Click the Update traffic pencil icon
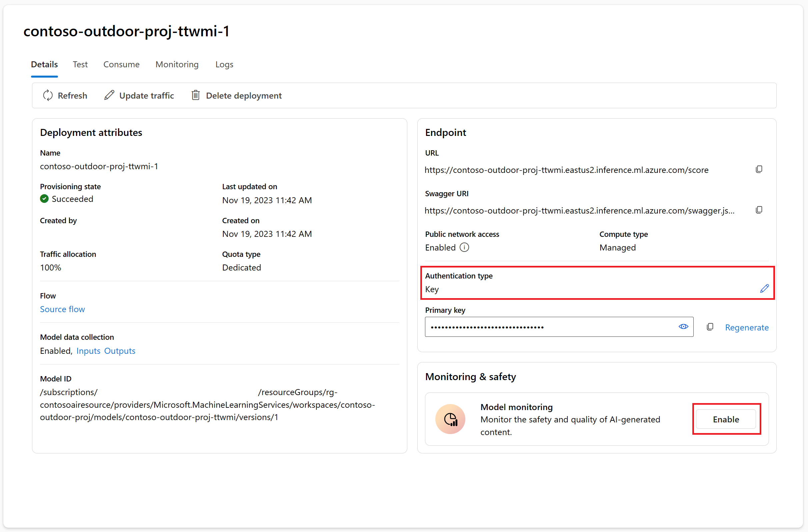This screenshot has height=532, width=808. tap(109, 95)
